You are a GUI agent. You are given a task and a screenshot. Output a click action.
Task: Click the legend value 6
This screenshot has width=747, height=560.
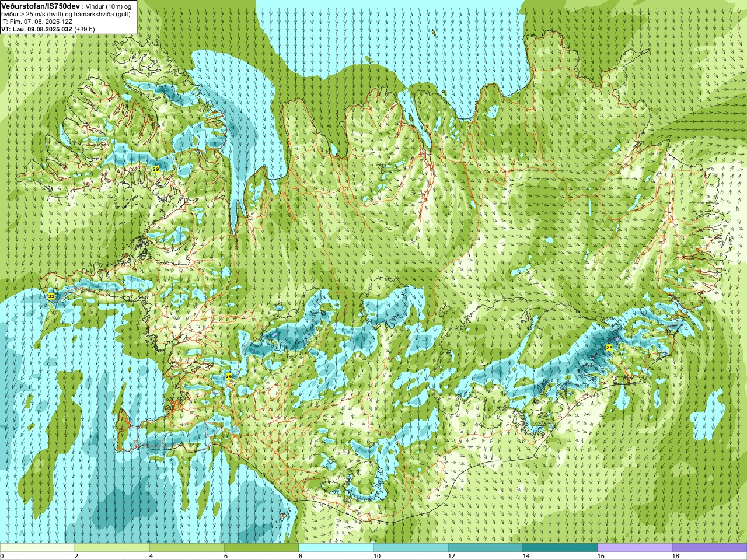[x=226, y=556]
